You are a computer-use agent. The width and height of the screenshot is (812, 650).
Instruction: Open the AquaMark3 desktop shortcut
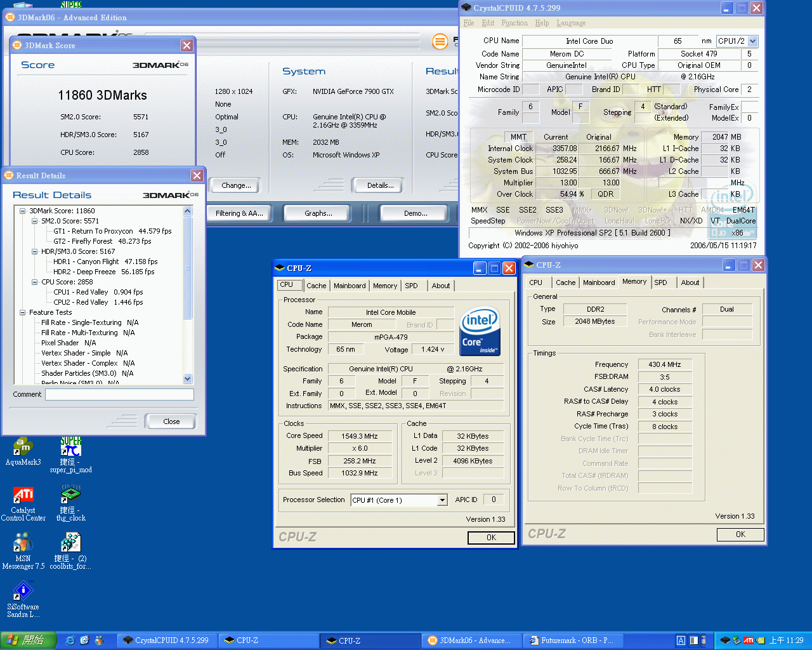coord(23,448)
